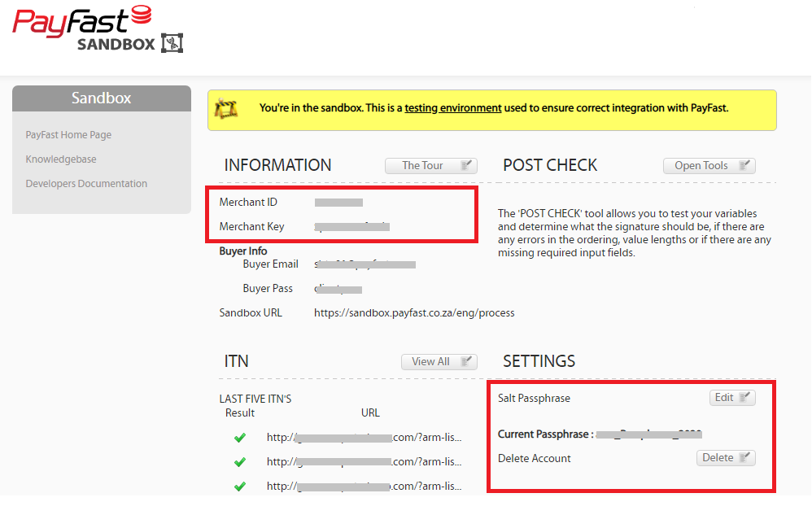Click the Sandbox URL label
This screenshot has height=515, width=812.
251,313
